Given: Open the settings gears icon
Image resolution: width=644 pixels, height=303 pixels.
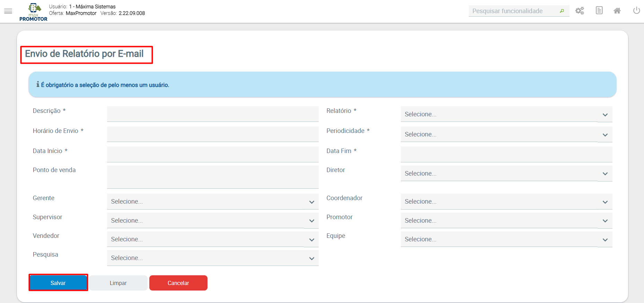Looking at the screenshot, I should [580, 11].
